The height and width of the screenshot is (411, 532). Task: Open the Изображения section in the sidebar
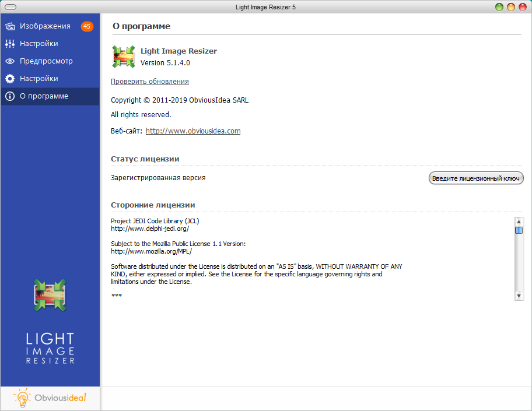click(x=50, y=26)
